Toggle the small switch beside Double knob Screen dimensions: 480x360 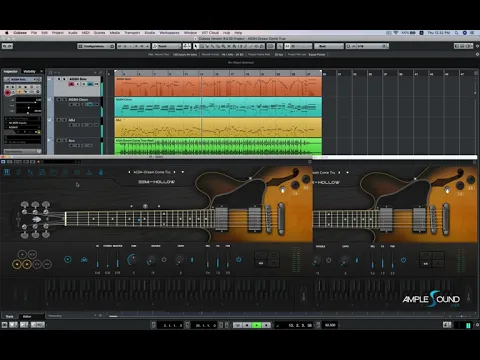[x=164, y=259]
